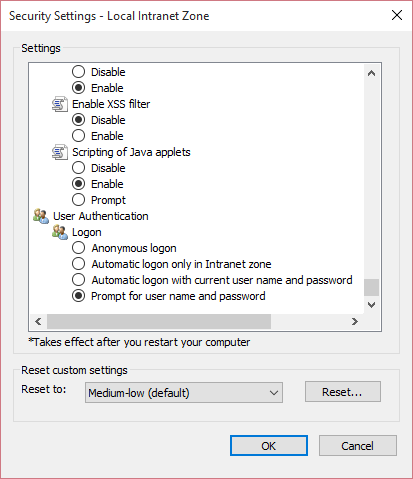413x479 pixels.
Task: Click the User Authentication users icon
Action: click(x=41, y=216)
